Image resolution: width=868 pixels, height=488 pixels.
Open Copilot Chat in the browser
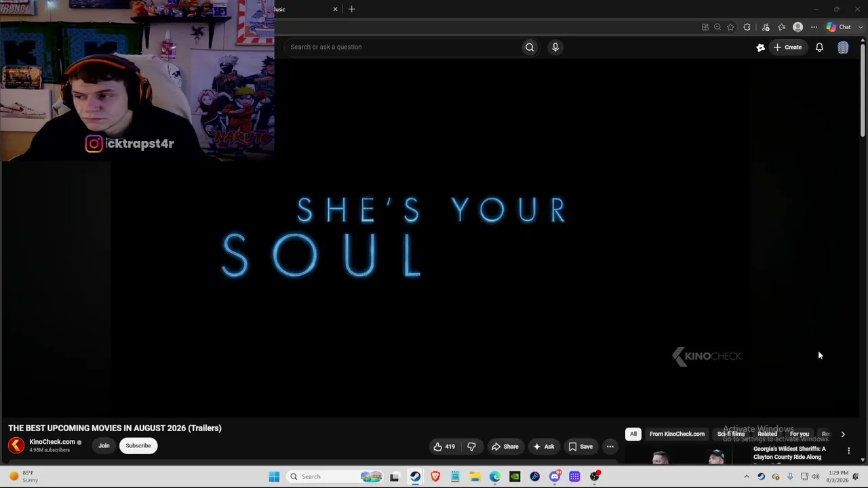[x=839, y=27]
